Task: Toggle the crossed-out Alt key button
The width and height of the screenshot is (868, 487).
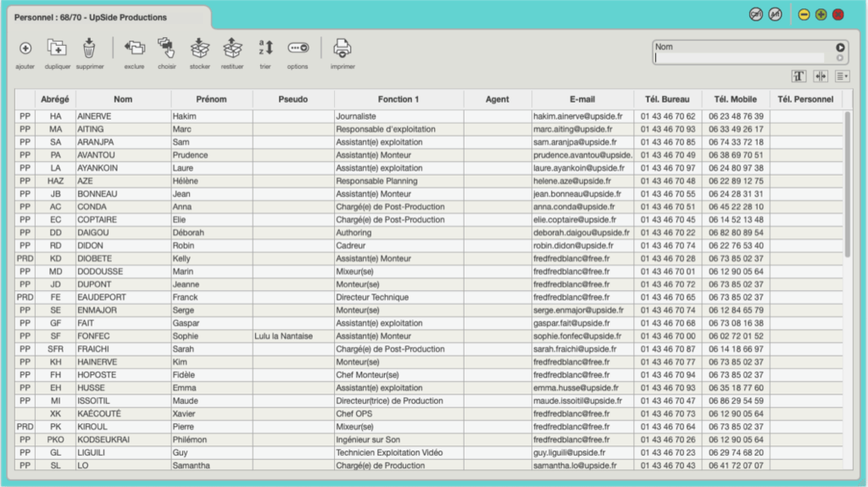Action: coord(775,14)
